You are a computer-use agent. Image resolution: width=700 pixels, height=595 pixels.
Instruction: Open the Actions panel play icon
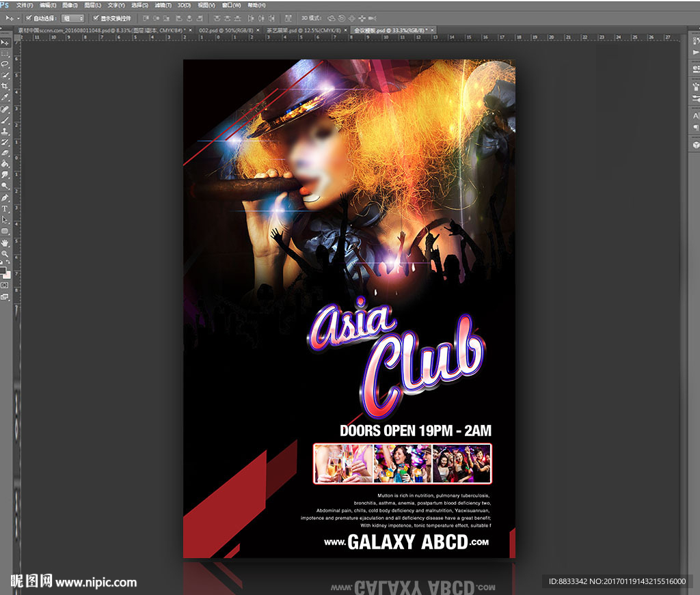click(695, 52)
